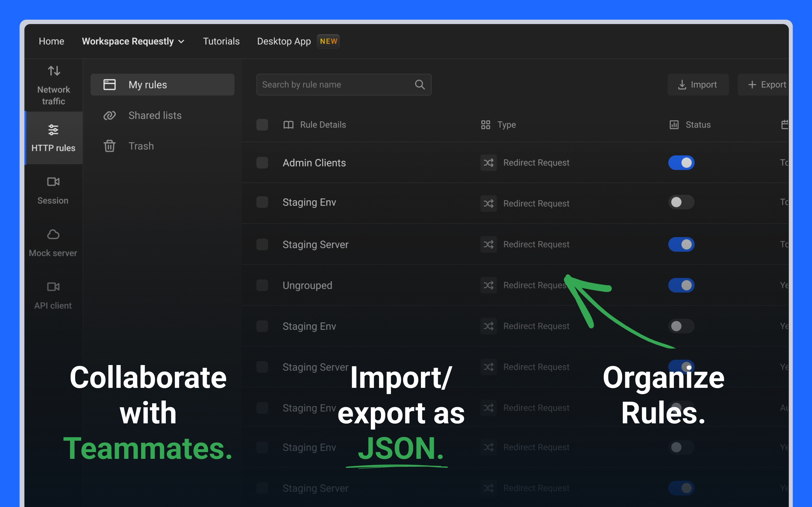Screen dimensions: 812x507
Task: Open the Trash bin icon
Action: pos(109,146)
